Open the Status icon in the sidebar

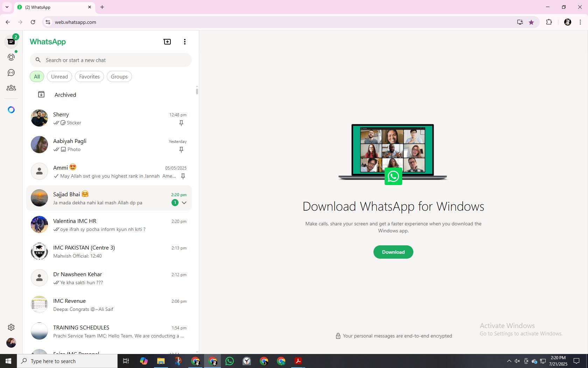click(11, 57)
